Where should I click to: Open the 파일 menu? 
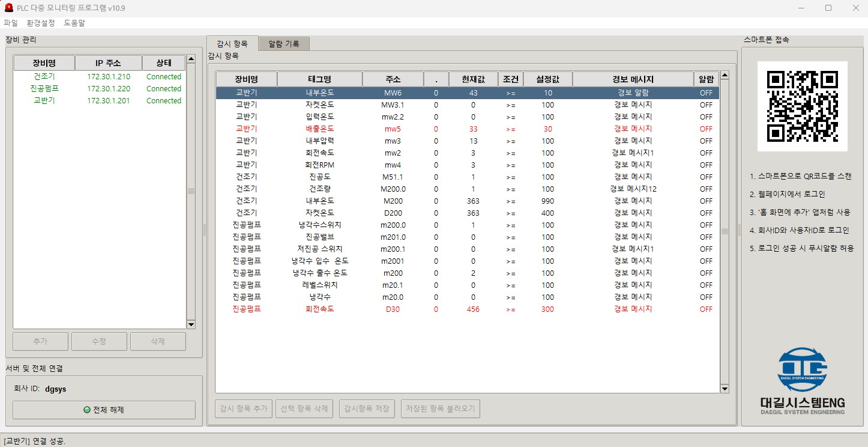[x=11, y=23]
